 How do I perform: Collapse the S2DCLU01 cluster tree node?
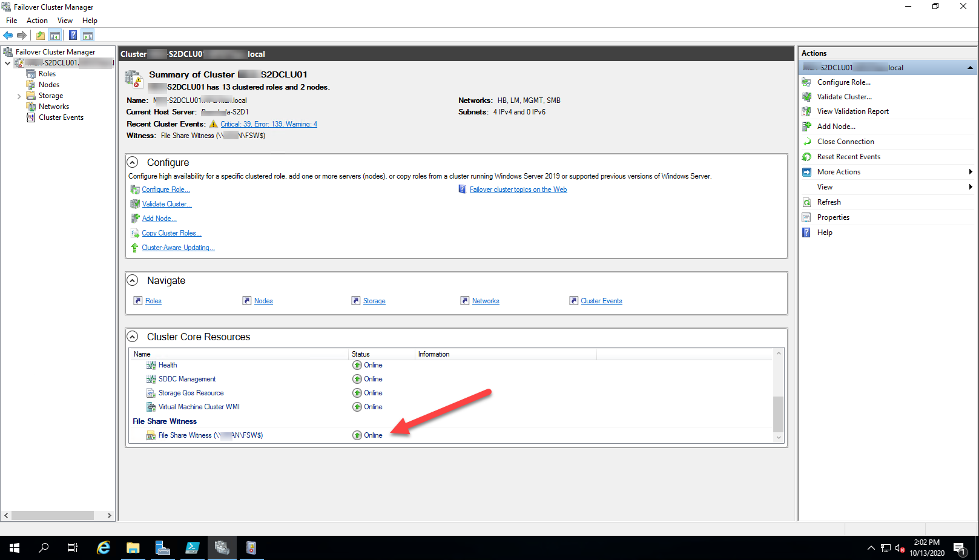tap(7, 63)
